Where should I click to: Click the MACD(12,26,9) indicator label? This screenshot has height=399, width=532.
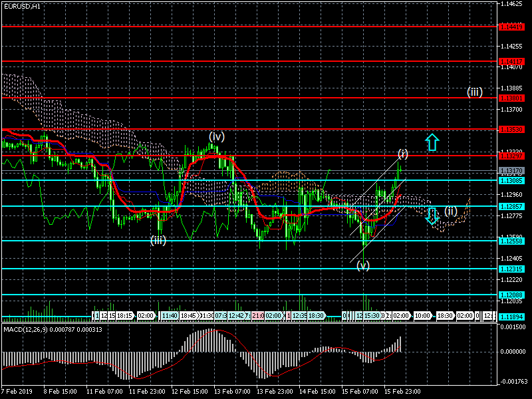pyautogui.click(x=47, y=329)
